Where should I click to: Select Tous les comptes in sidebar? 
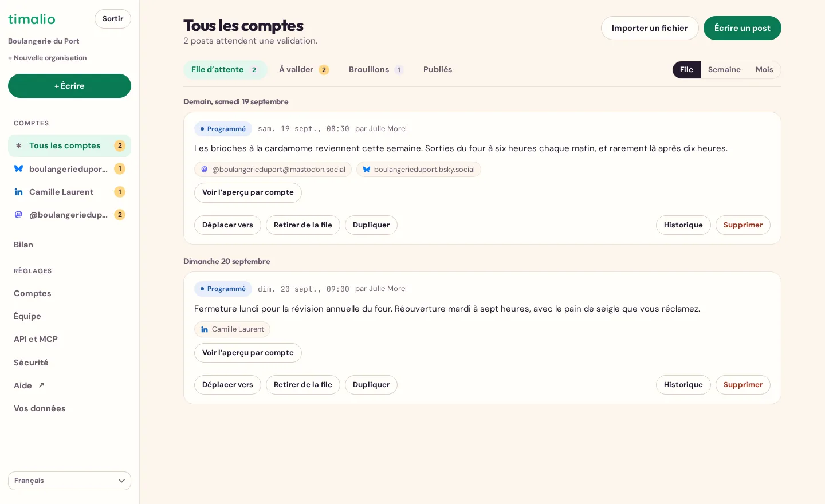[69, 146]
